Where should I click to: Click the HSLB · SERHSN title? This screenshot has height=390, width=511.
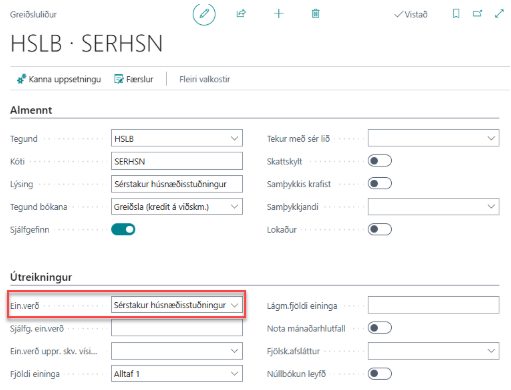(86, 44)
